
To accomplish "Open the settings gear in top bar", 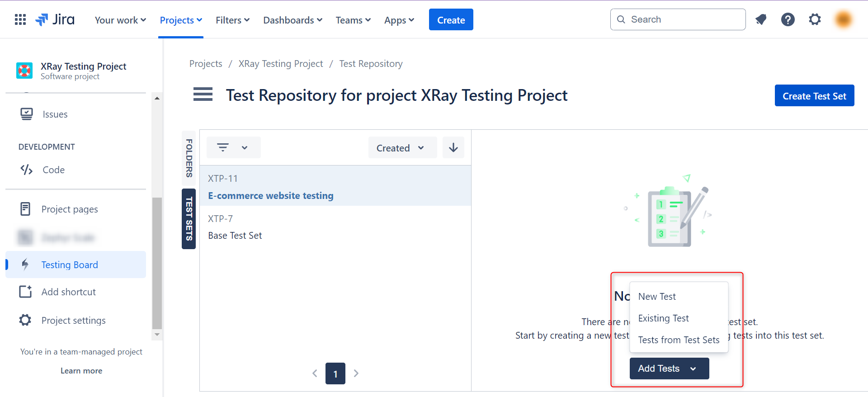I will pos(815,19).
